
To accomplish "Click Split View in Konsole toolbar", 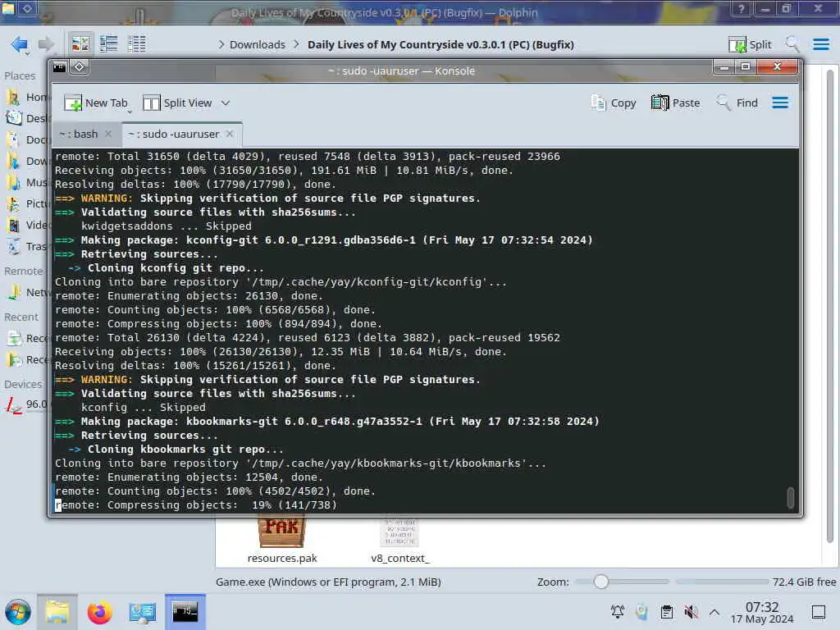I will pyautogui.click(x=177, y=103).
